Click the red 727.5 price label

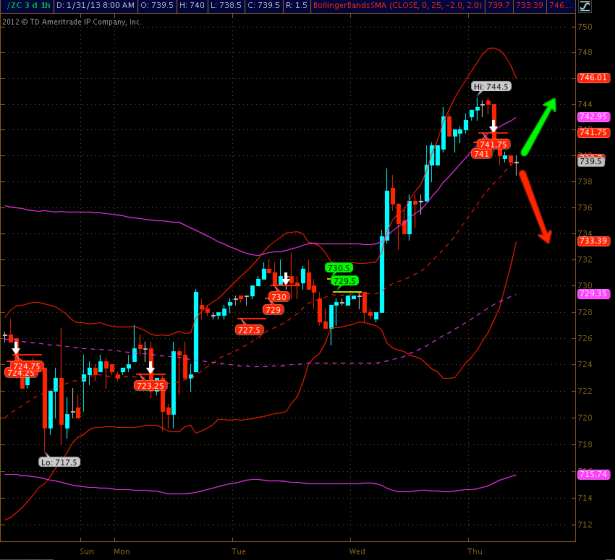pyautogui.click(x=248, y=329)
